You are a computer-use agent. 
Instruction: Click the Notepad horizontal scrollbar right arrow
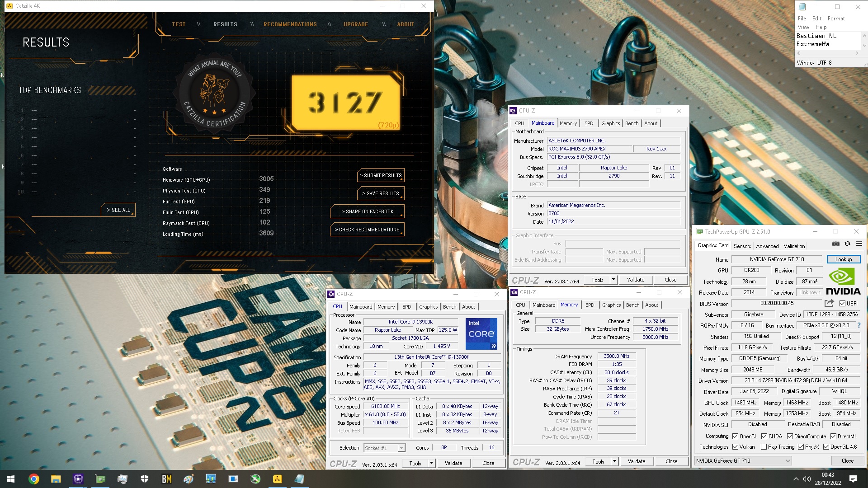click(x=857, y=53)
